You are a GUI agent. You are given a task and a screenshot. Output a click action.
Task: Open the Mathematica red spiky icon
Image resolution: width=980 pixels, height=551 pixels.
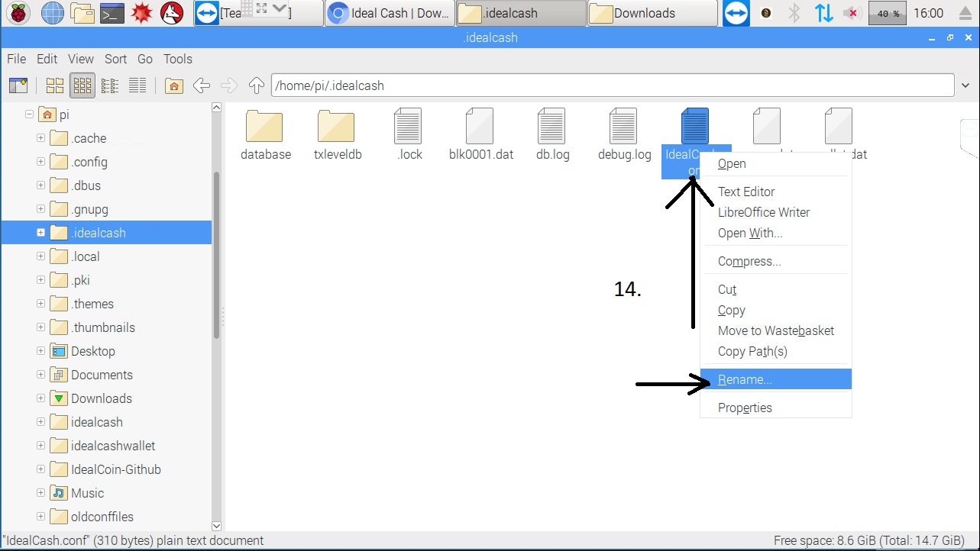142,13
